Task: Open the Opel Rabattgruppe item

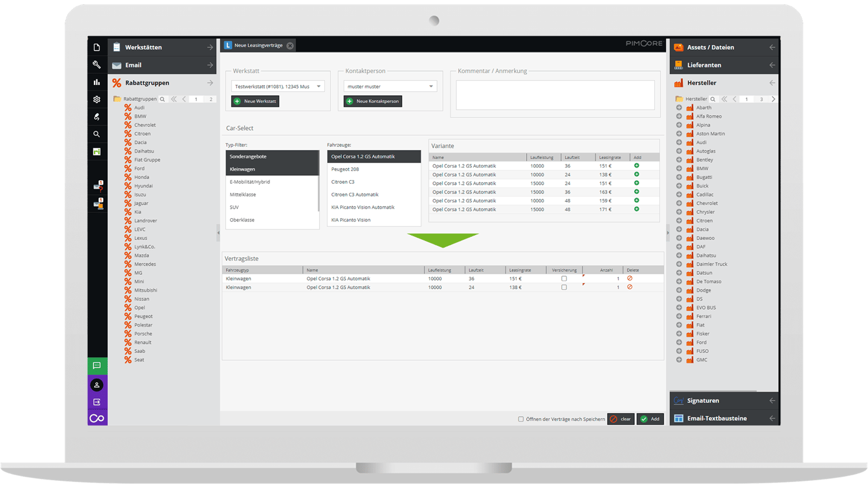Action: pos(139,307)
